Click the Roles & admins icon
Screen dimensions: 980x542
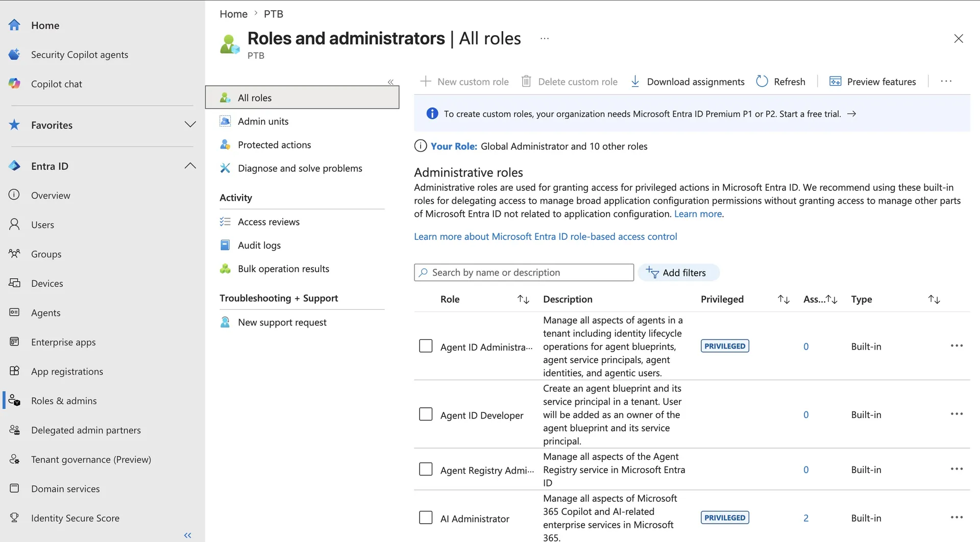[14, 400]
